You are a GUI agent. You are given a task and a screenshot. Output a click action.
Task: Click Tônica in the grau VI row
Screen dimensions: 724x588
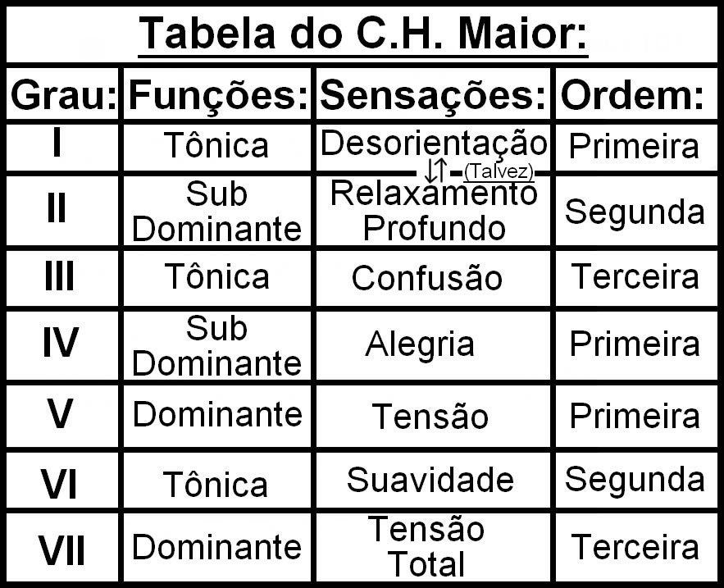(x=216, y=484)
